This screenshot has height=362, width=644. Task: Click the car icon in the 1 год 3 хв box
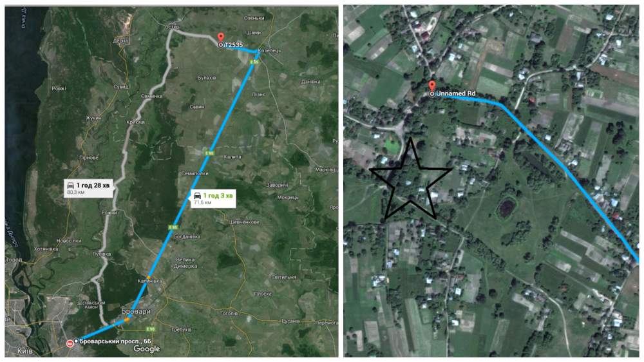pyautogui.click(x=198, y=196)
